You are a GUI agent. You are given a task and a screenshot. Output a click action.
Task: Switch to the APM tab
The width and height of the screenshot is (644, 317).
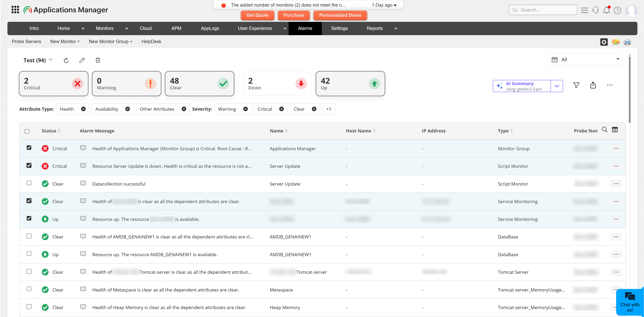coord(176,28)
